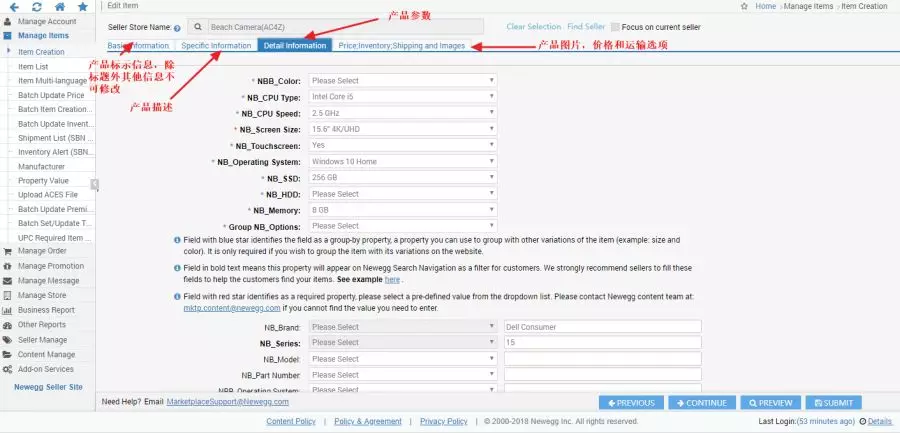Open the Content Policy footer link

291,422
